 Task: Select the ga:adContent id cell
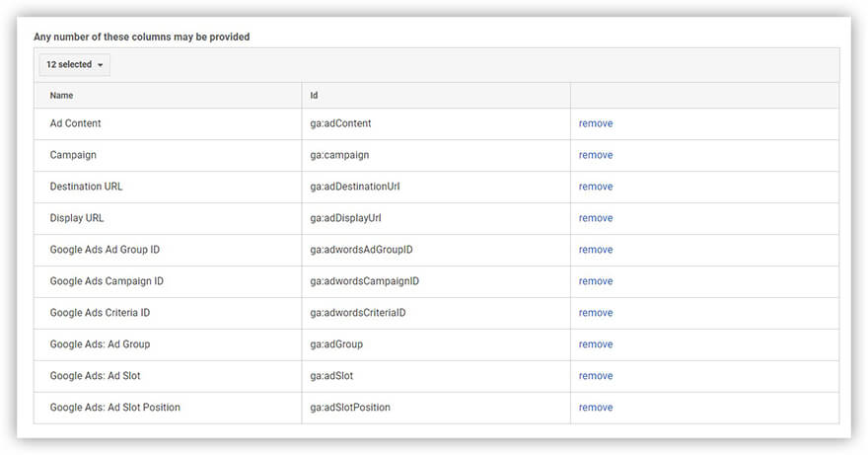click(x=340, y=123)
